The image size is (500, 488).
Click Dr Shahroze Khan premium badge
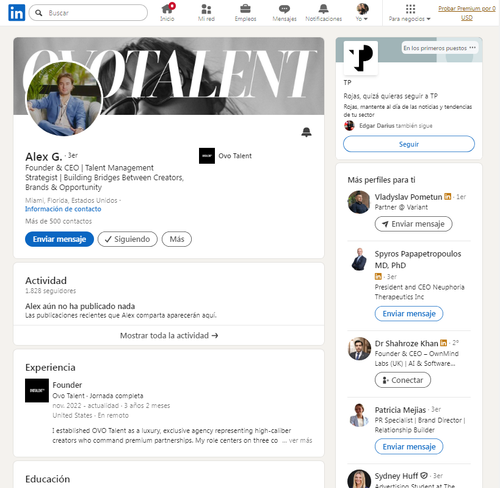444,343
